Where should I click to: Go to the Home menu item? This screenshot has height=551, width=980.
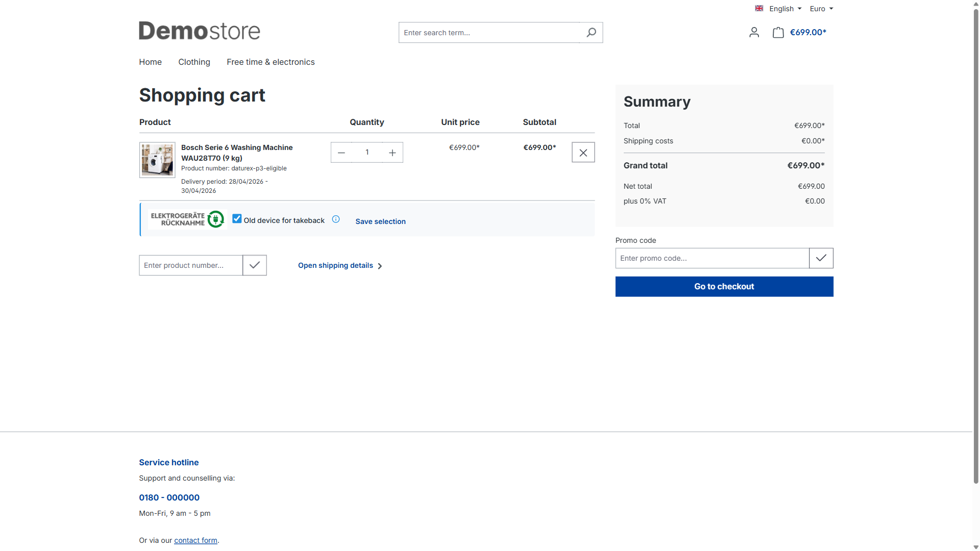pos(151,62)
